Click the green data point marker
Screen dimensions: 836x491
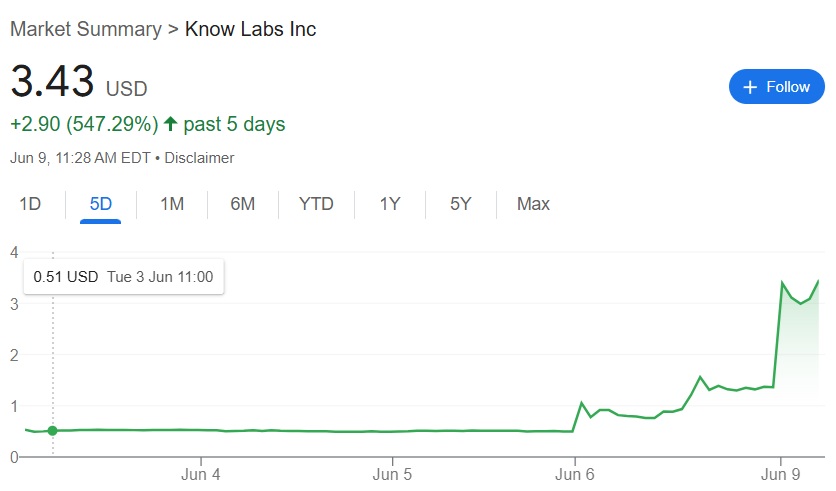click(x=52, y=430)
